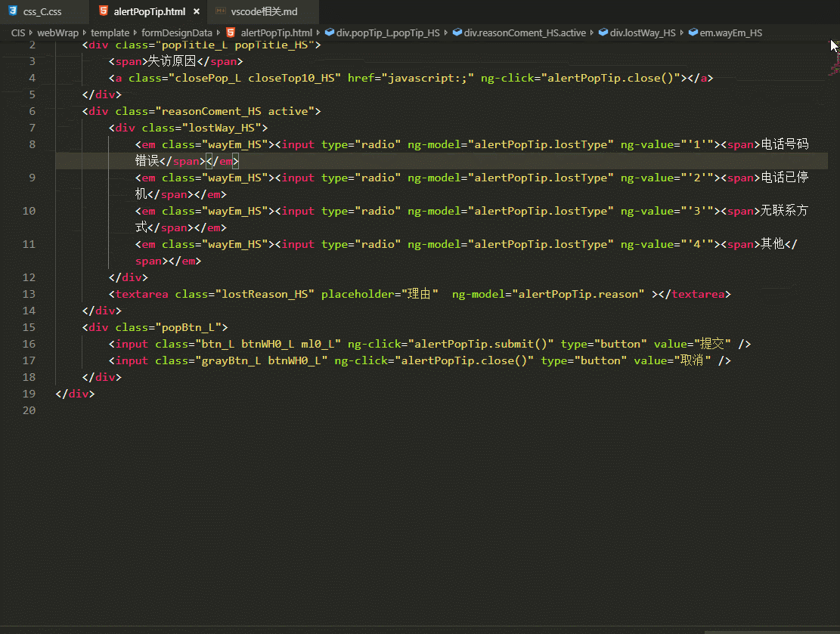The width and height of the screenshot is (840, 634).
Task: Click the closePop_L class name on line 4
Action: click(208, 78)
